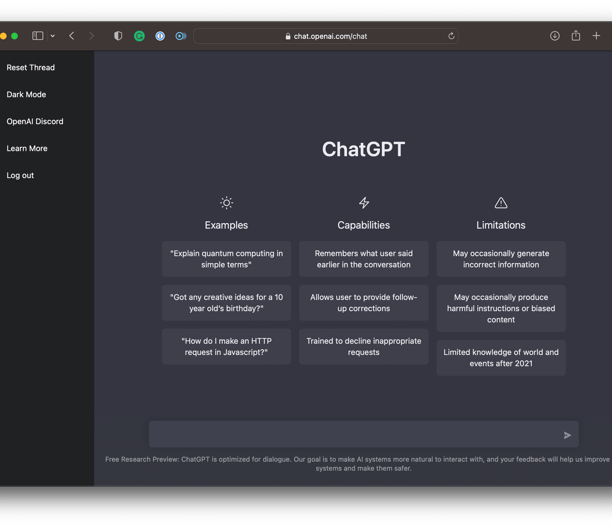Send the message with the arrow icon
Screen dimensions: 612x528
(x=567, y=435)
